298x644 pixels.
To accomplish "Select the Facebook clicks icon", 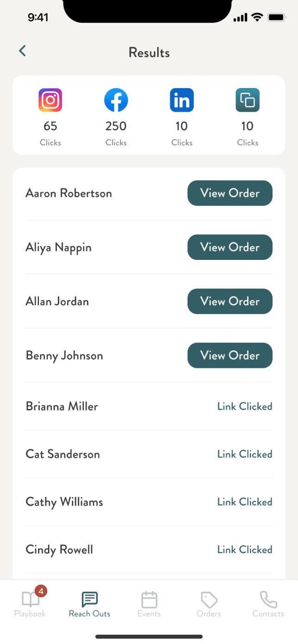I will point(116,100).
